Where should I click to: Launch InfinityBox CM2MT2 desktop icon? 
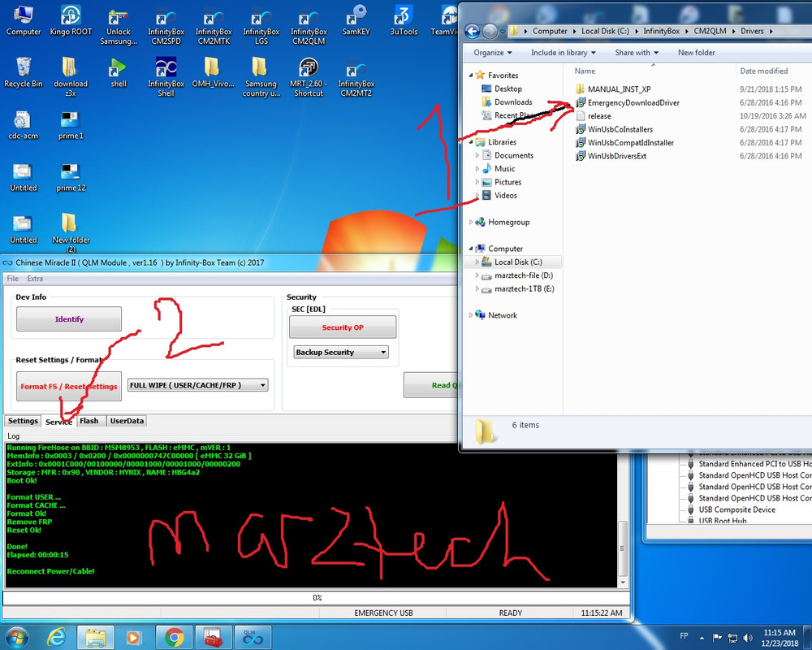click(356, 76)
